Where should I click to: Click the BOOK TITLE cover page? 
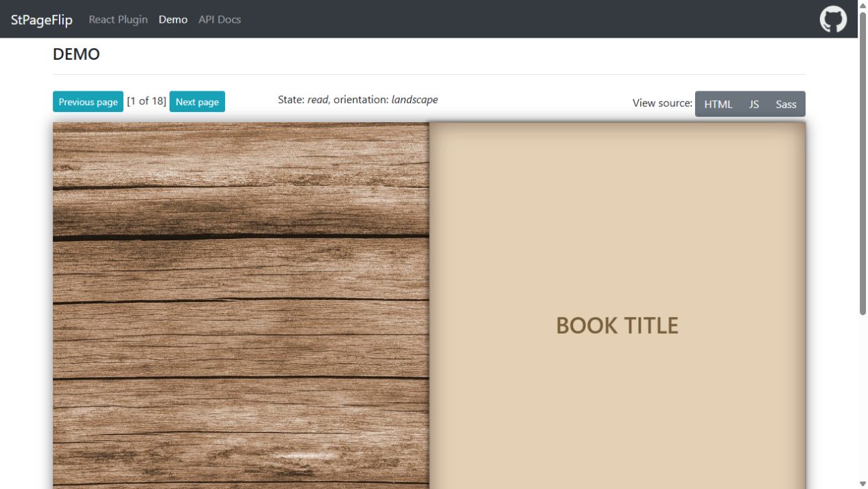coord(617,306)
